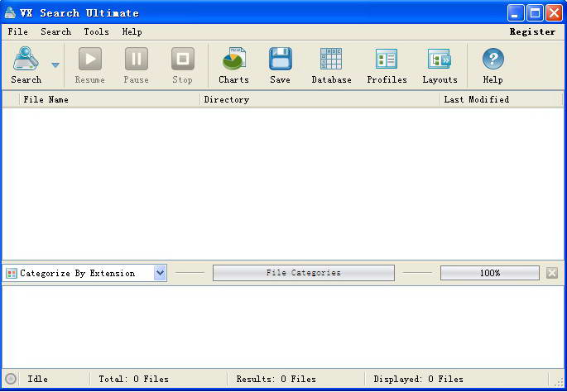Click the Total: 0 Files status text
The height and width of the screenshot is (392, 567).
coord(134,379)
